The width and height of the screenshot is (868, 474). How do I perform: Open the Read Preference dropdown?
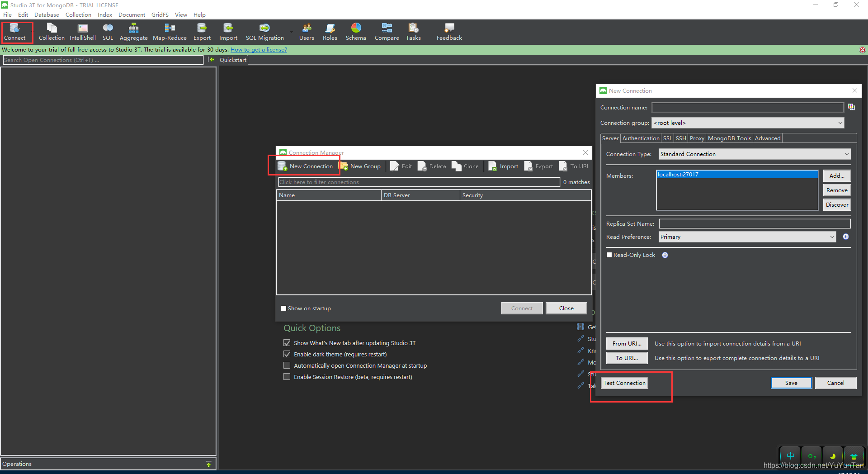(x=747, y=237)
